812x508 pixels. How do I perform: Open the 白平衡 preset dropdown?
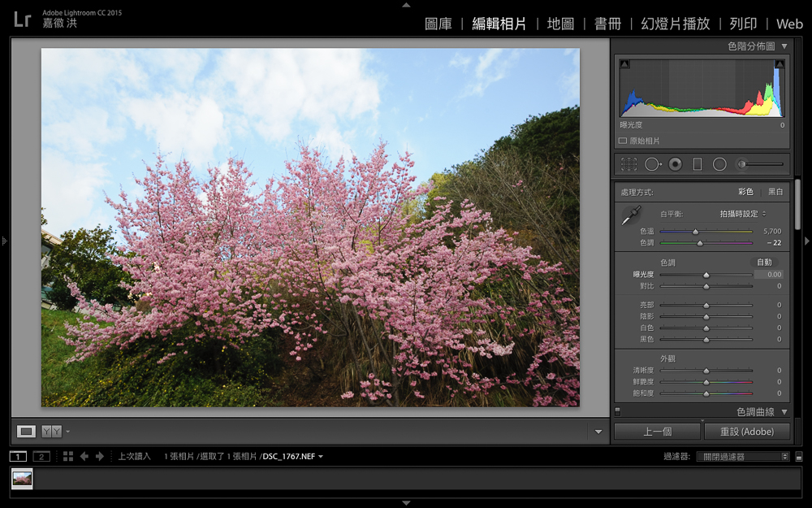point(742,214)
